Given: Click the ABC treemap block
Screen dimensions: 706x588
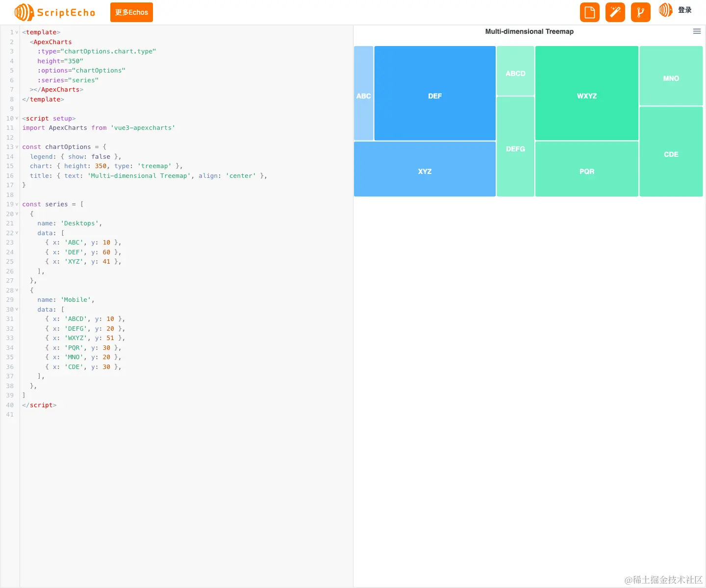Looking at the screenshot, I should [x=364, y=93].
